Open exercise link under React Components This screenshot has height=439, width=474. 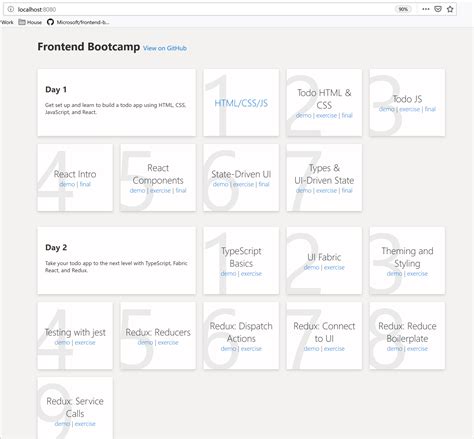(x=160, y=190)
